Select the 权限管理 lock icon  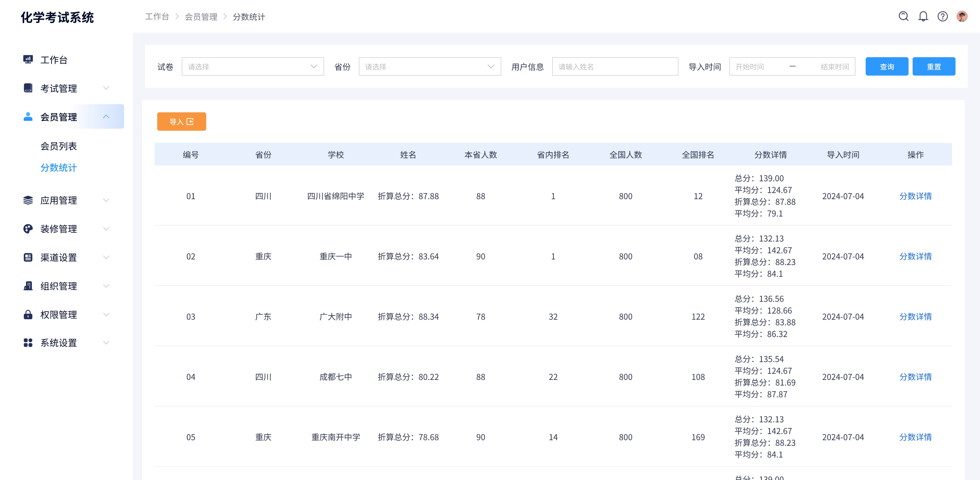click(28, 314)
